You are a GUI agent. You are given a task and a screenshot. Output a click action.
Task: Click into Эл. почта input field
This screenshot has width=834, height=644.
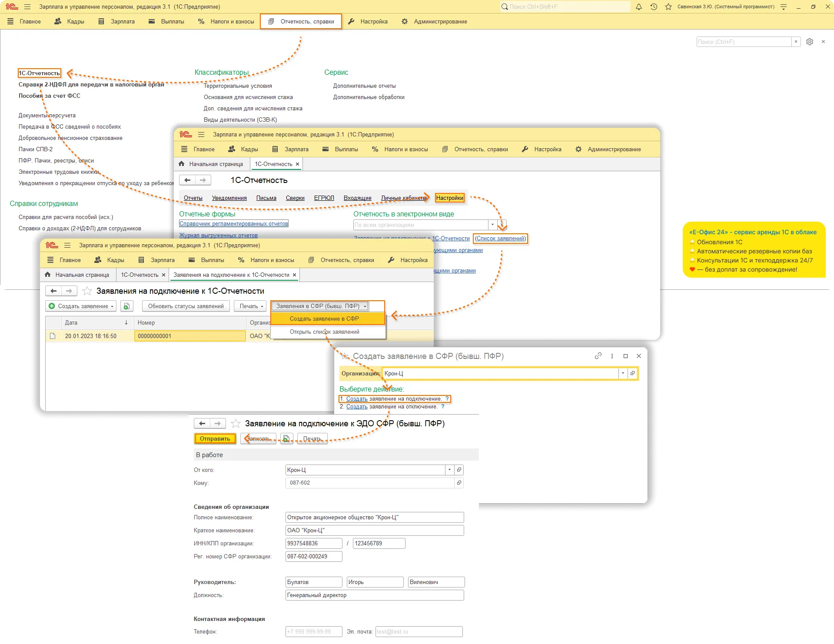(x=419, y=632)
